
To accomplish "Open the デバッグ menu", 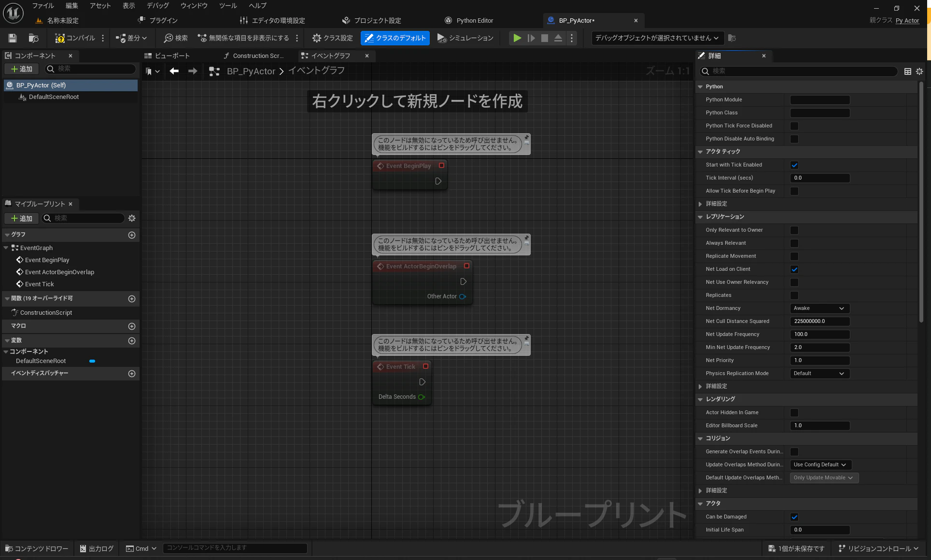I will 158,6.
